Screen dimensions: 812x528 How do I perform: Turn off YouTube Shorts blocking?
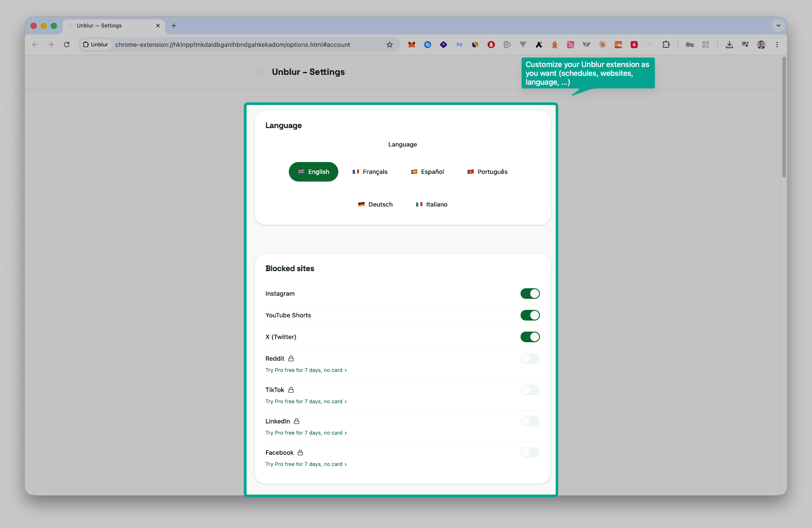click(x=530, y=315)
